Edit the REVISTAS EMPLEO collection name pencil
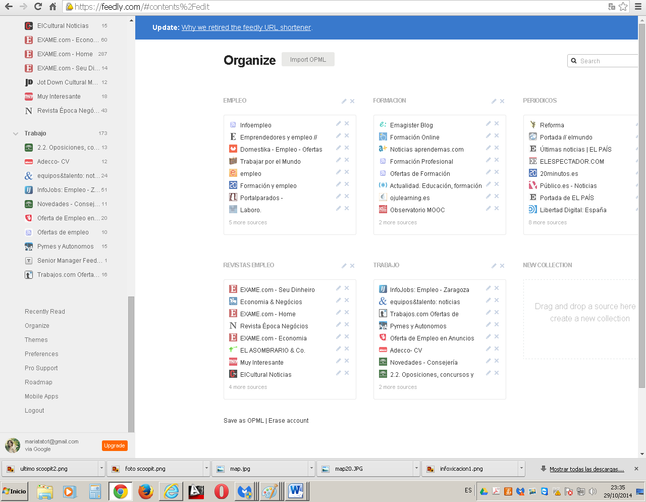Viewport: 646px width, 502px height. coord(344,265)
